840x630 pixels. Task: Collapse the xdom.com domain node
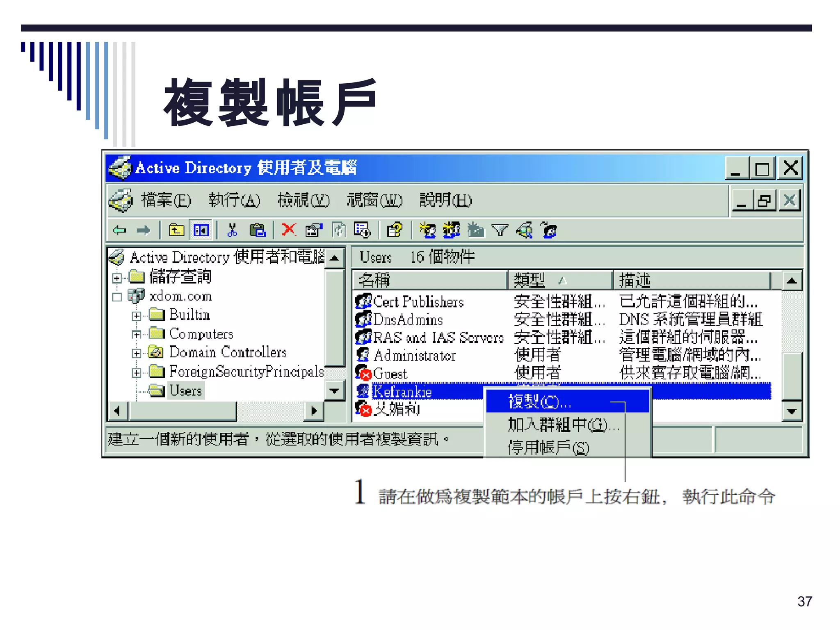pyautogui.click(x=117, y=297)
